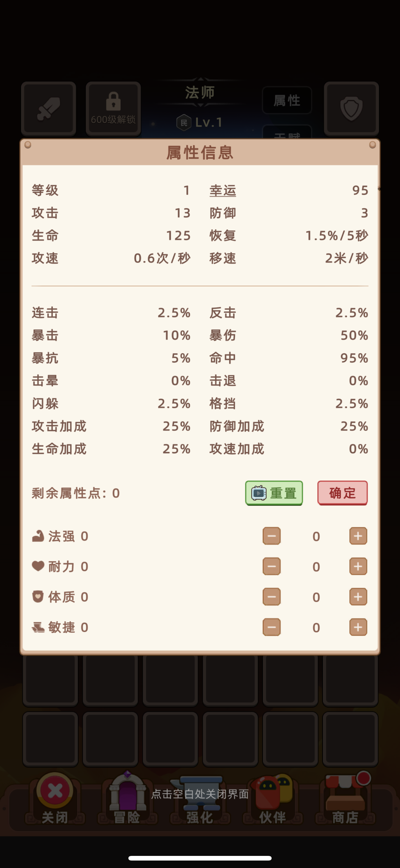This screenshot has width=400, height=868.
Task: Increase 法强 with plus button
Action: click(x=358, y=536)
